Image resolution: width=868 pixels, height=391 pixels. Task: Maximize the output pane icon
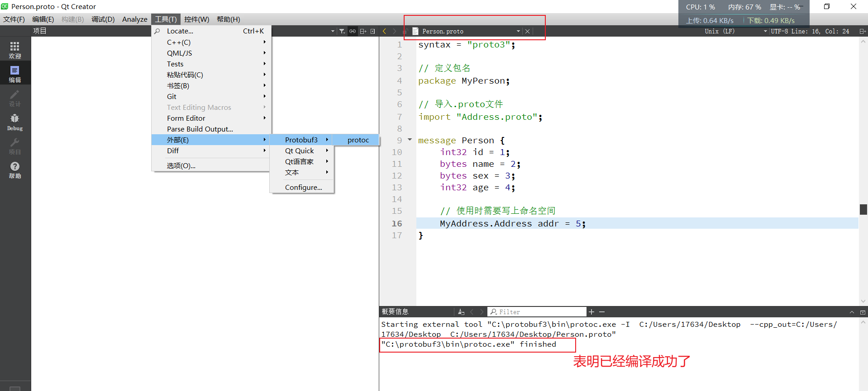863,312
